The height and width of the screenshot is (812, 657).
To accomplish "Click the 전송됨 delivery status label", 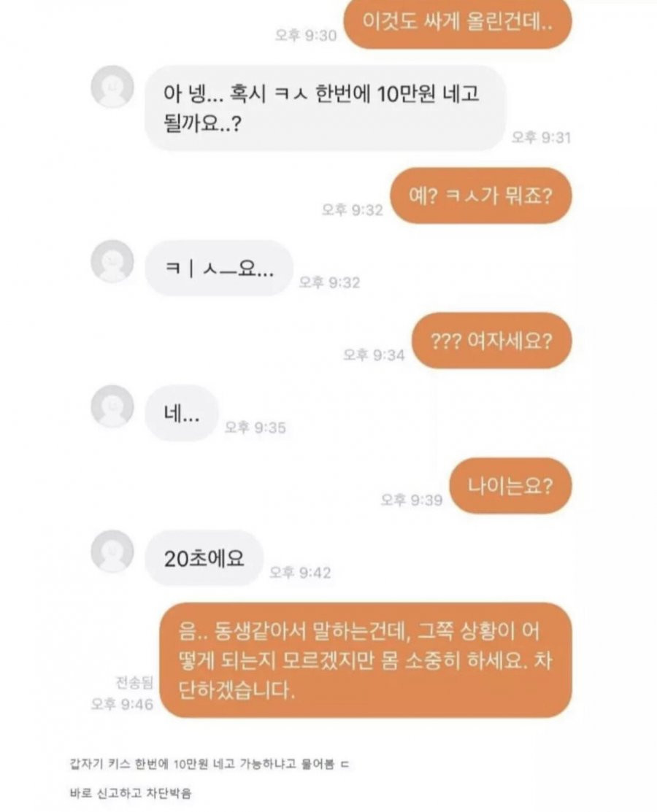I will click(x=135, y=683).
